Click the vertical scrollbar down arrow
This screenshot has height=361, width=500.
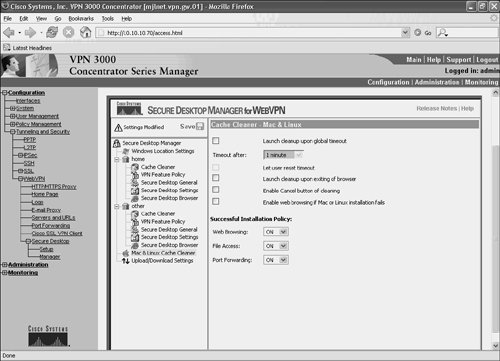tap(495, 346)
